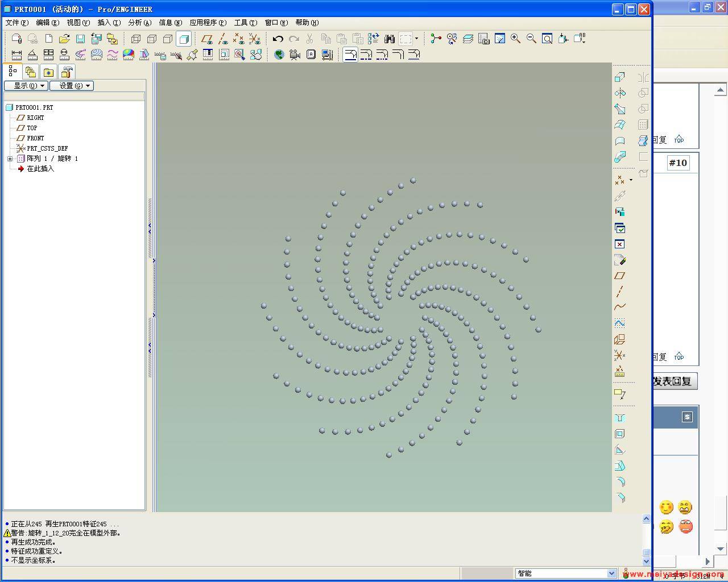
Task: Open the 文件 menu
Action: [x=16, y=23]
